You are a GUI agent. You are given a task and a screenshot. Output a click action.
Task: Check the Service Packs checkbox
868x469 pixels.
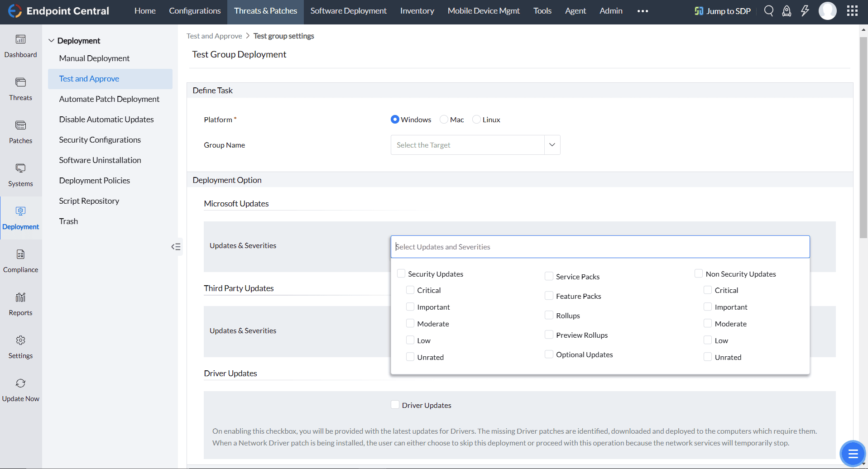549,276
